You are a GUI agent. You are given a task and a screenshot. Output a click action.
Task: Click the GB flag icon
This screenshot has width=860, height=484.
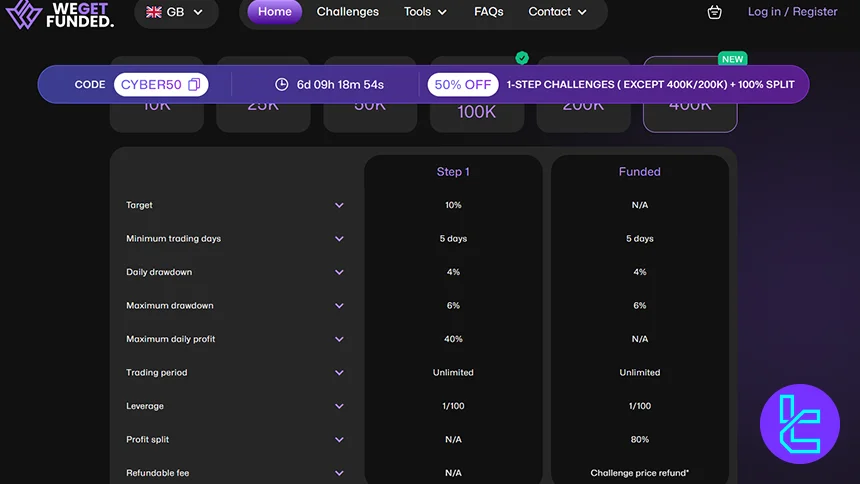[154, 12]
